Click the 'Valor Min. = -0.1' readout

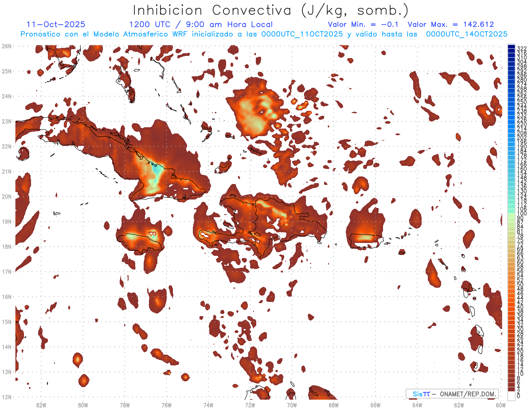click(363, 24)
